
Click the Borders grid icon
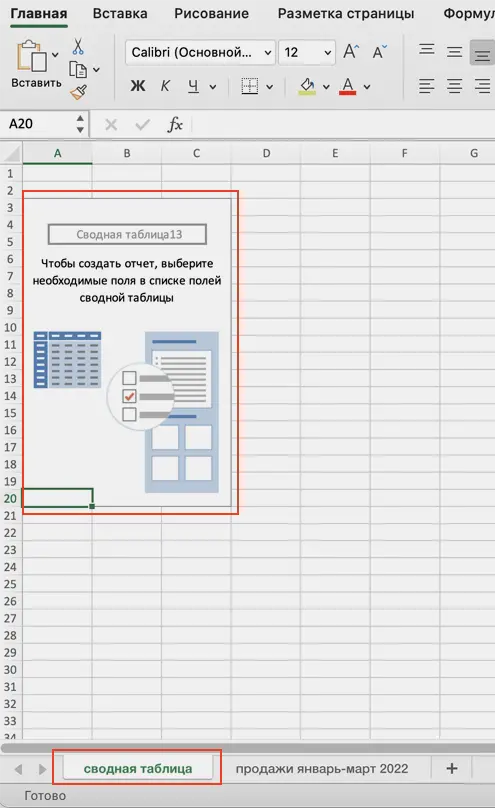pos(250,86)
